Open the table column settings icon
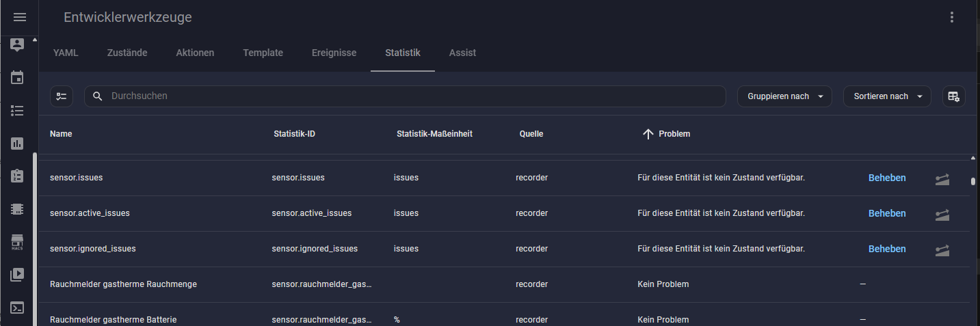Image resolution: width=980 pixels, height=326 pixels. click(x=953, y=96)
